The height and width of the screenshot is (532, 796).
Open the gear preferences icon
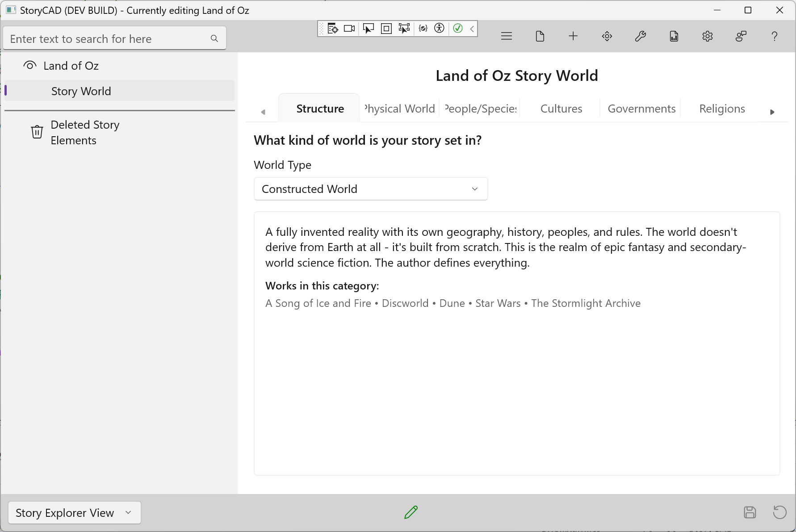pos(707,36)
